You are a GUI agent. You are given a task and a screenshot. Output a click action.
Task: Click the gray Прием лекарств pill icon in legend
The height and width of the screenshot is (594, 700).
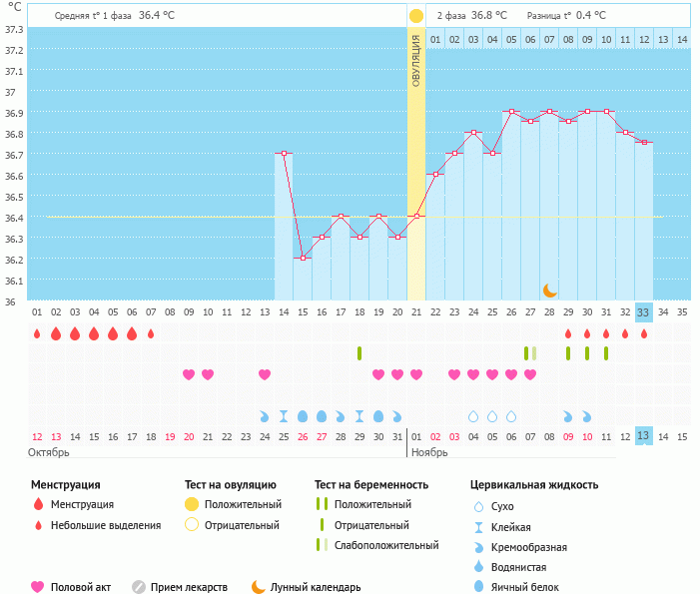139,587
